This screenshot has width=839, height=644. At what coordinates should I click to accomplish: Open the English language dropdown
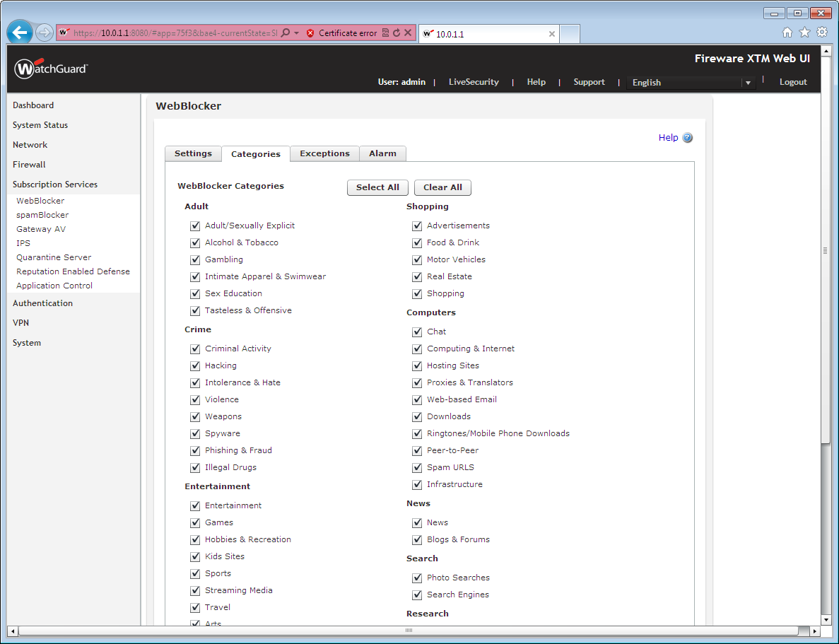tap(691, 83)
